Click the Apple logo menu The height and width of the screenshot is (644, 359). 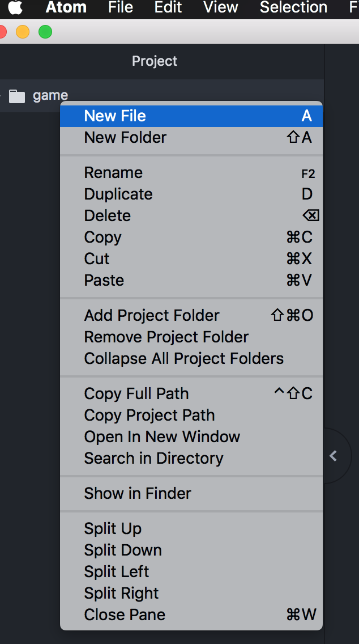tap(15, 7)
